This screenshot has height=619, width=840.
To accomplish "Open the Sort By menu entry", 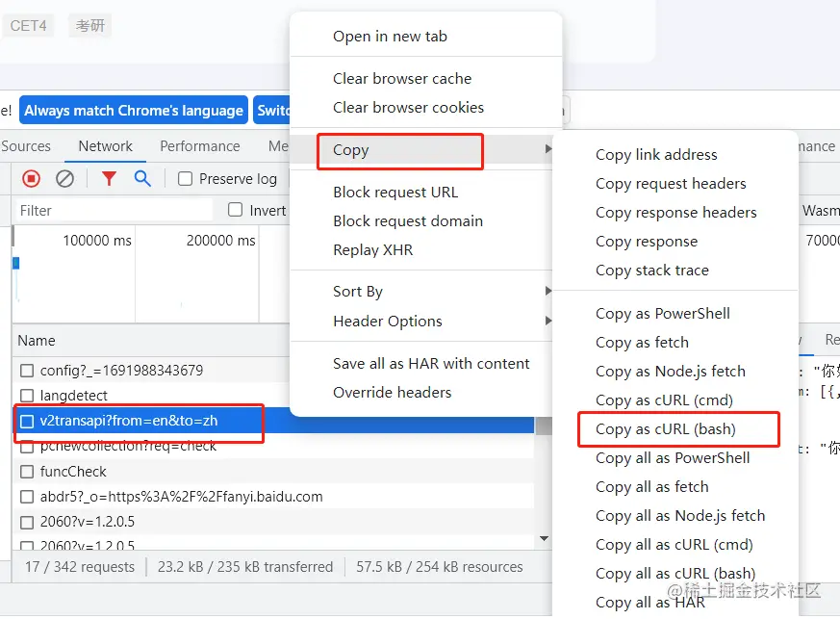I will tap(358, 292).
